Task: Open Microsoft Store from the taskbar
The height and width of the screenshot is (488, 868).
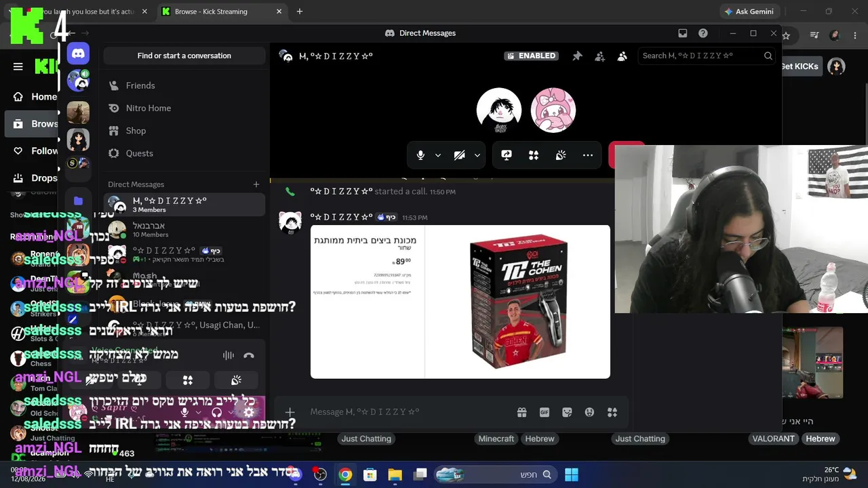Action: 370,474
